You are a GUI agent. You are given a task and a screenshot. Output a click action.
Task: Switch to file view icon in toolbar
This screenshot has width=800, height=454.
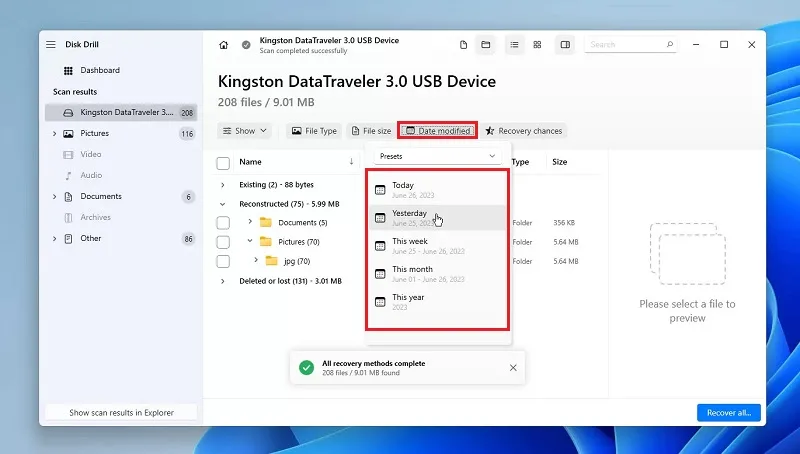click(x=463, y=45)
